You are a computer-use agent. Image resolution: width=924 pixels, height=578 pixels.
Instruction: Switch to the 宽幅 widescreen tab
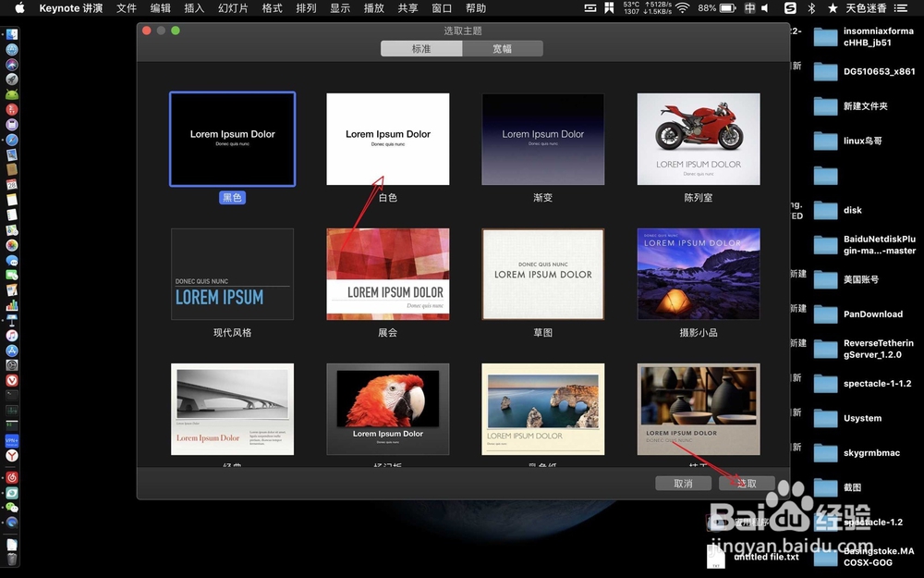click(502, 48)
